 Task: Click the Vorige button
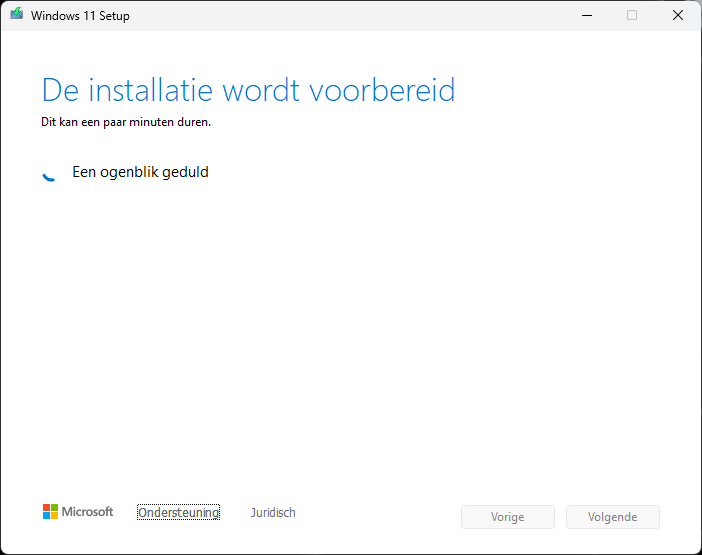coord(508,517)
